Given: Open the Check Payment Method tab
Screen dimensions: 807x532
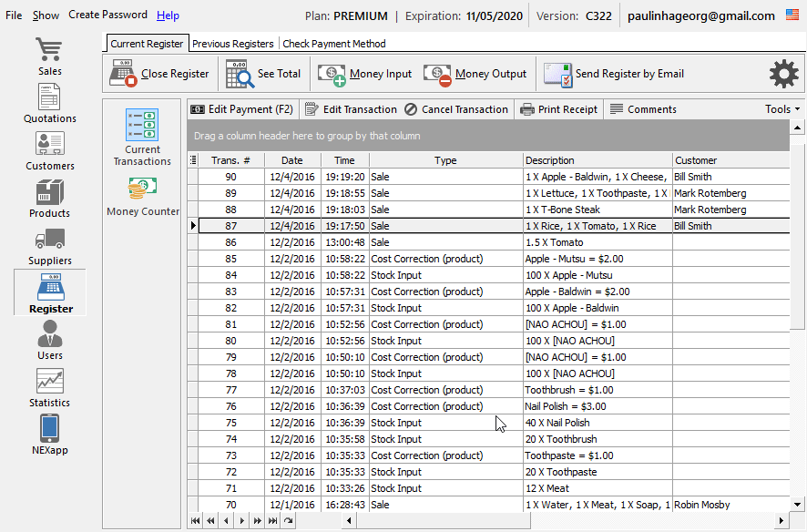Looking at the screenshot, I should [x=333, y=44].
